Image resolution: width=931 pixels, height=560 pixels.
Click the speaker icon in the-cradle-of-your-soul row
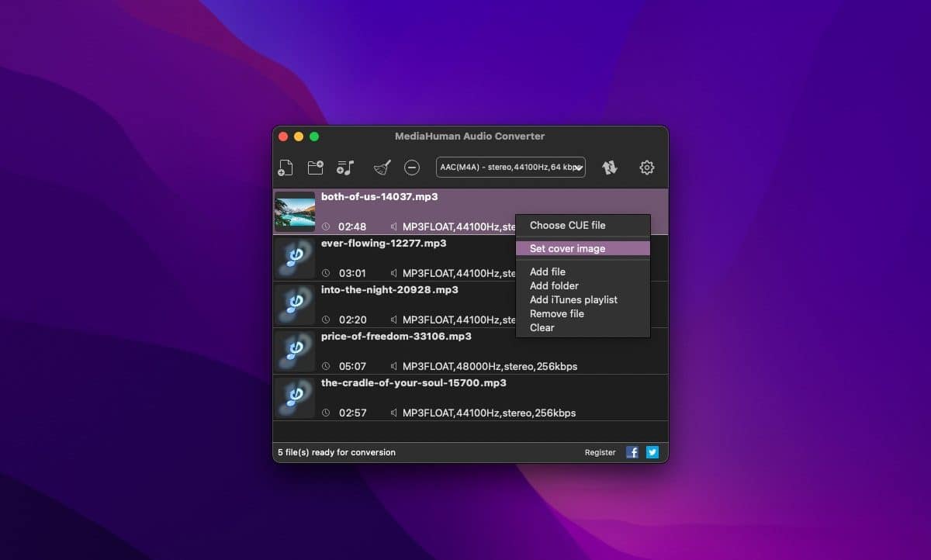394,413
